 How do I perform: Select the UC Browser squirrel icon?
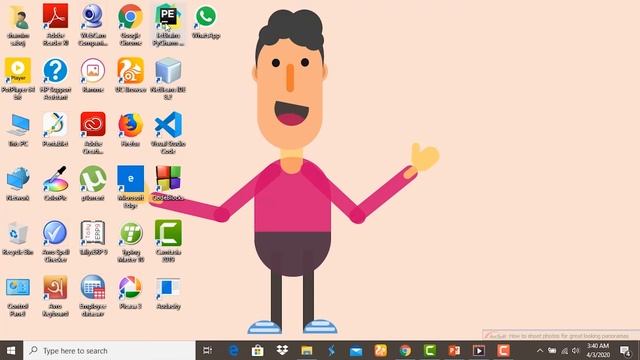[x=130, y=70]
